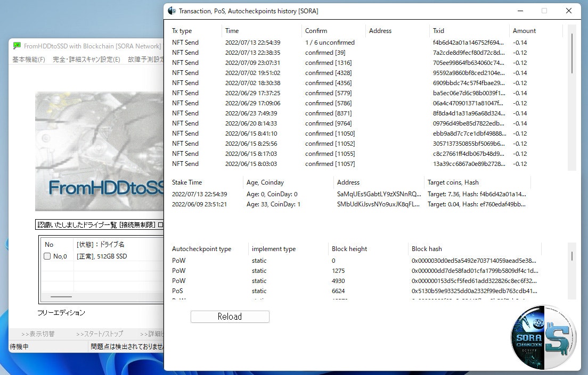Open the 基本機能(F) menu
This screenshot has width=588, height=375.
coord(29,59)
